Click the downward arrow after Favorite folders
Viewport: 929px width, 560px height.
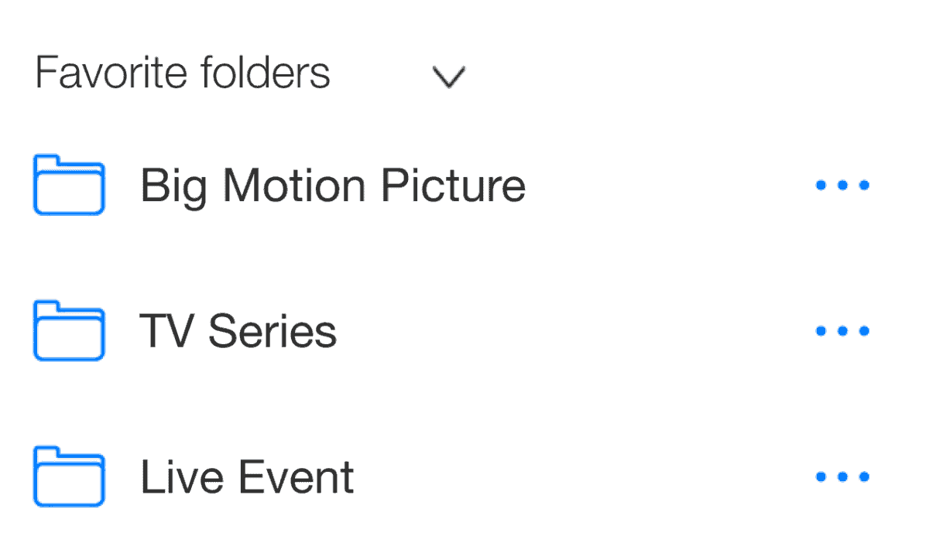(449, 75)
